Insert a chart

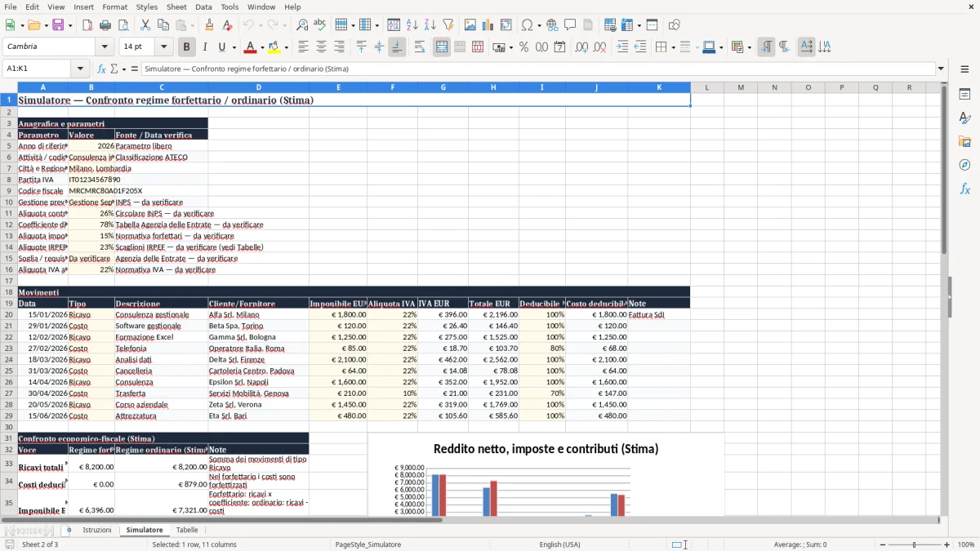coord(488,25)
